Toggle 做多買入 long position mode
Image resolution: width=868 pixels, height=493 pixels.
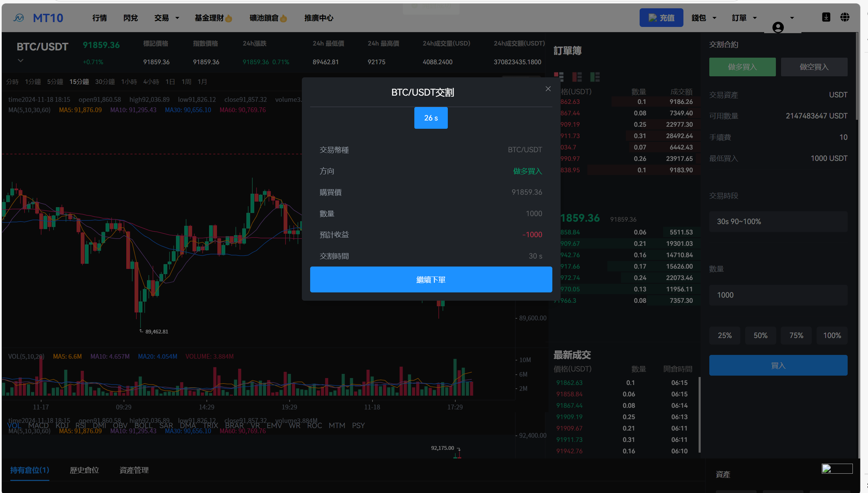(x=742, y=67)
